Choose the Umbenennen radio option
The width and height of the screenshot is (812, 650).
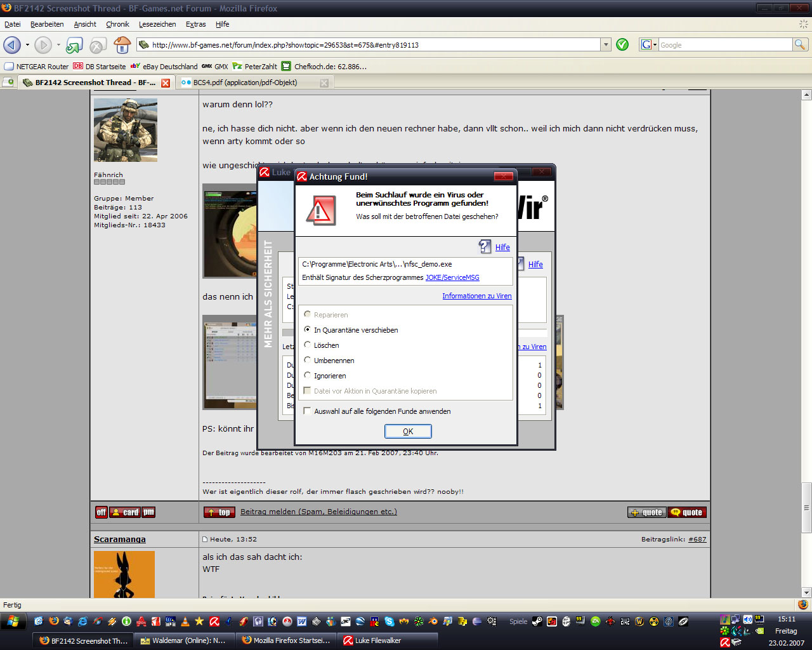pos(308,360)
